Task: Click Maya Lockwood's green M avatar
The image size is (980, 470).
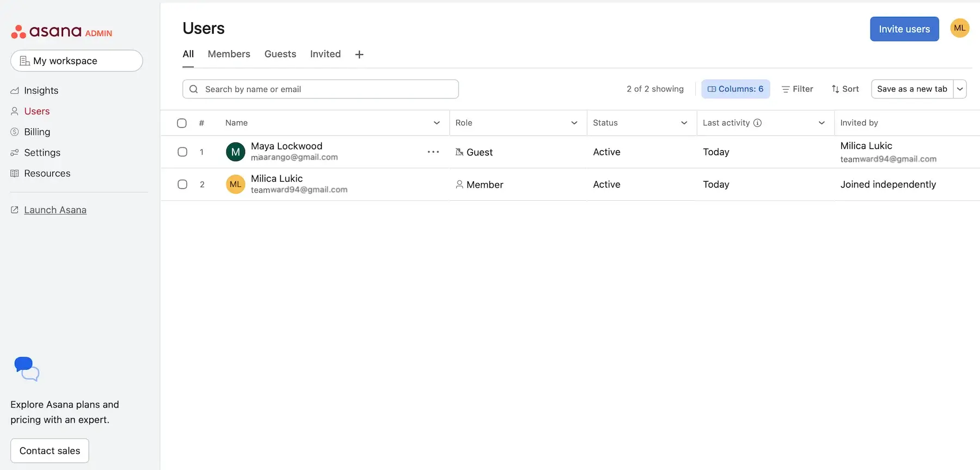Action: [236, 152]
